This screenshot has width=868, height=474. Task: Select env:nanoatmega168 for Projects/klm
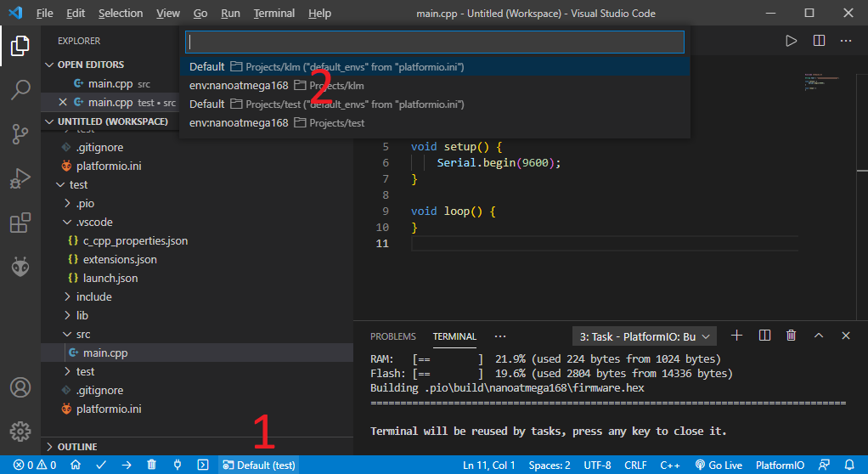pyautogui.click(x=435, y=86)
